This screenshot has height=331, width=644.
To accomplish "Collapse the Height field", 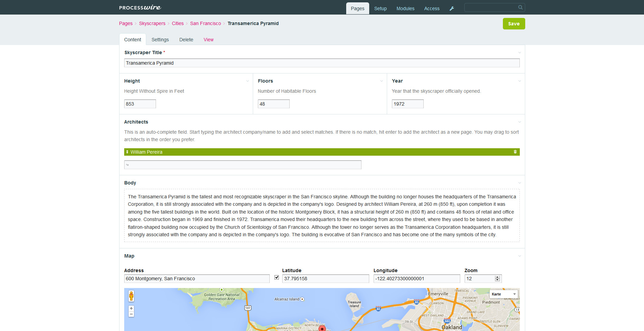I will click(247, 81).
